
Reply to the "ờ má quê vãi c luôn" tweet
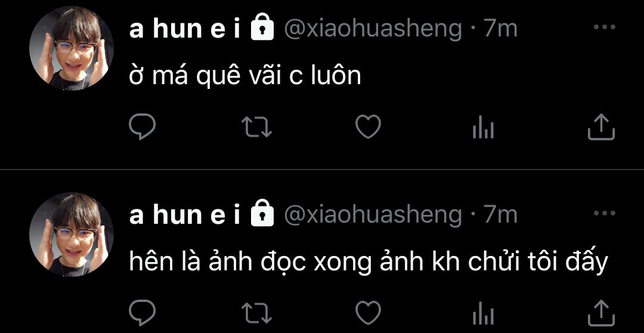coord(142,127)
